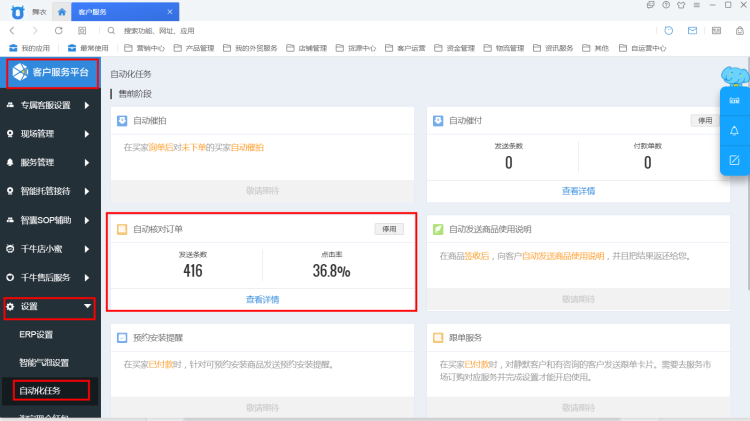Screen dimensions: 750x421
Task: Click the bell notification icon in floating panel
Action: tap(734, 130)
